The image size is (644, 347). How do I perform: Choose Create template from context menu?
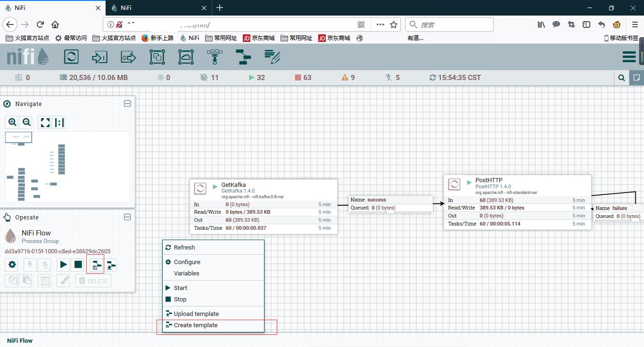(213, 325)
